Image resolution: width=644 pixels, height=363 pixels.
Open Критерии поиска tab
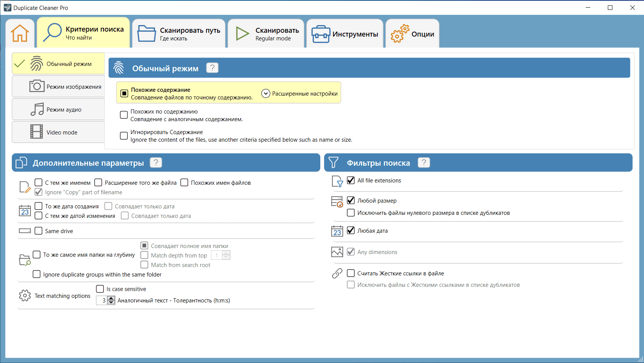coord(83,32)
